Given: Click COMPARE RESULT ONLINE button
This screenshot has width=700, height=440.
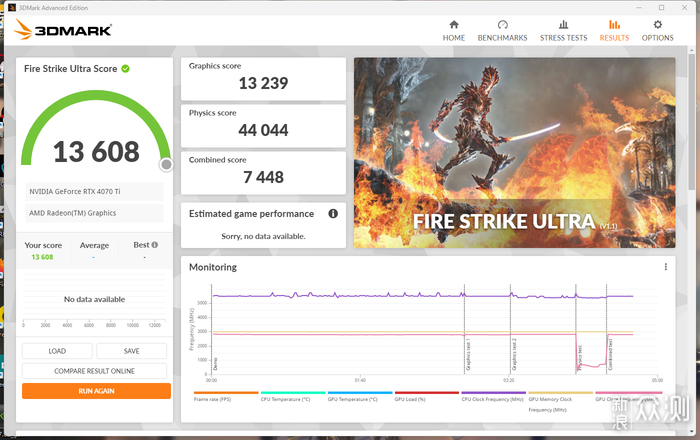Looking at the screenshot, I should pyautogui.click(x=94, y=371).
